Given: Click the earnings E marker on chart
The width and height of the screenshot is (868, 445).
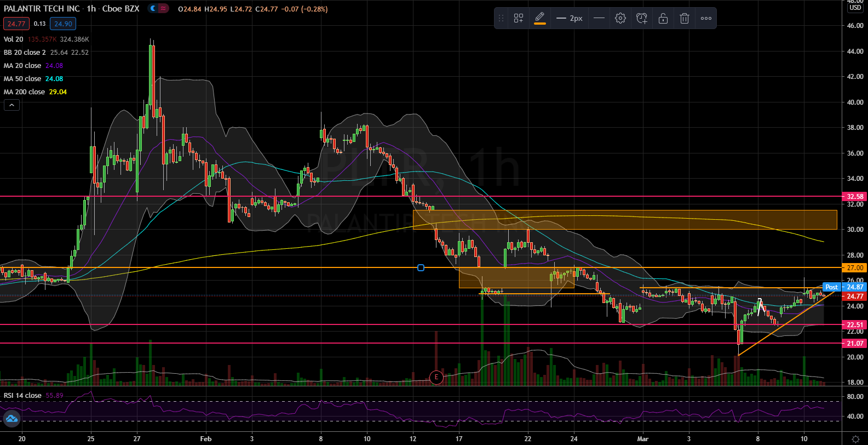Looking at the screenshot, I should tap(436, 377).
